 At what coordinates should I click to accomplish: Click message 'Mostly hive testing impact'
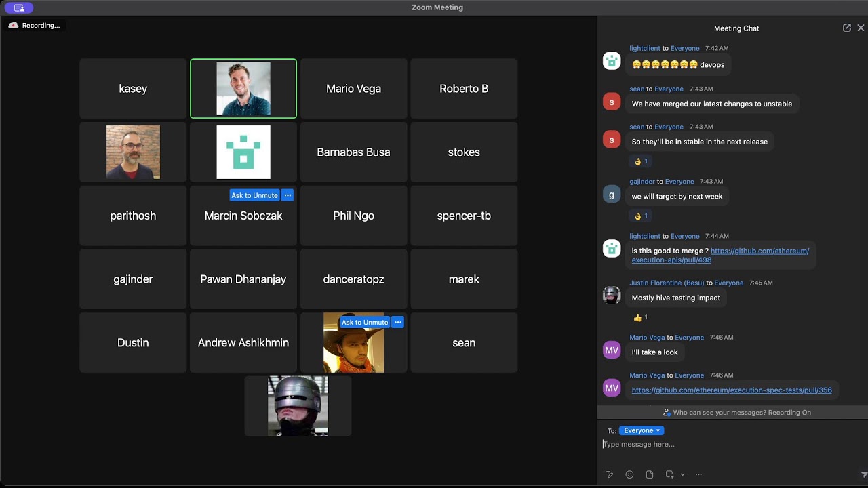click(676, 298)
